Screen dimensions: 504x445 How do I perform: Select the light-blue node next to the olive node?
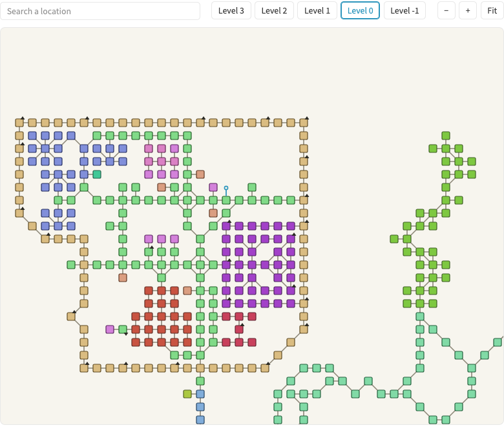(x=200, y=394)
